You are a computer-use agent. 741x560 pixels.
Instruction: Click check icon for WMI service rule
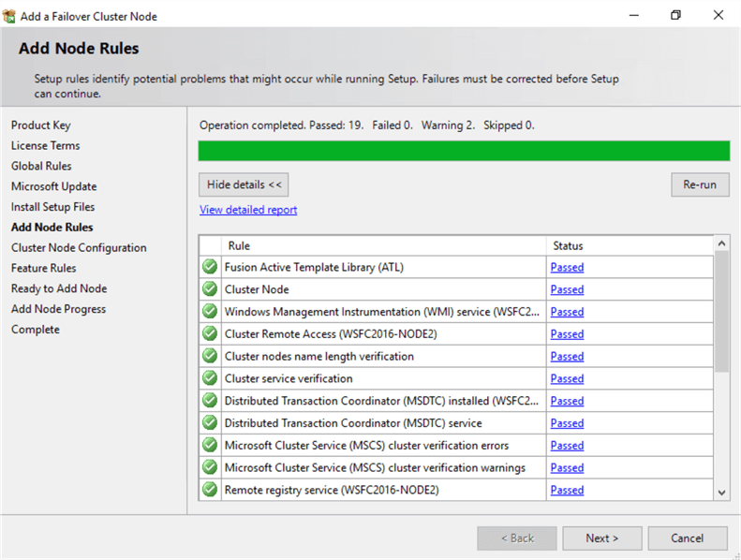click(209, 311)
